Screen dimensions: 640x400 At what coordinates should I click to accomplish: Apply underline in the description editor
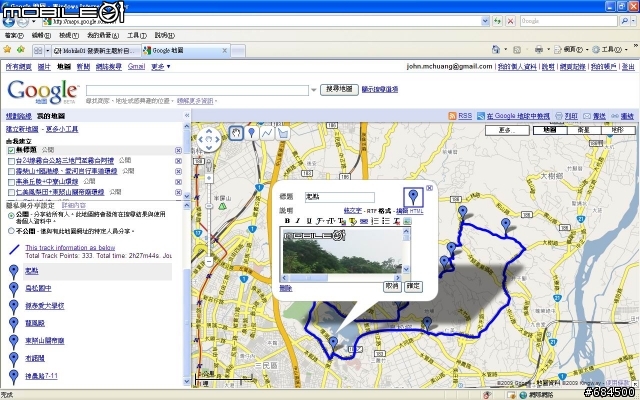pos(309,221)
